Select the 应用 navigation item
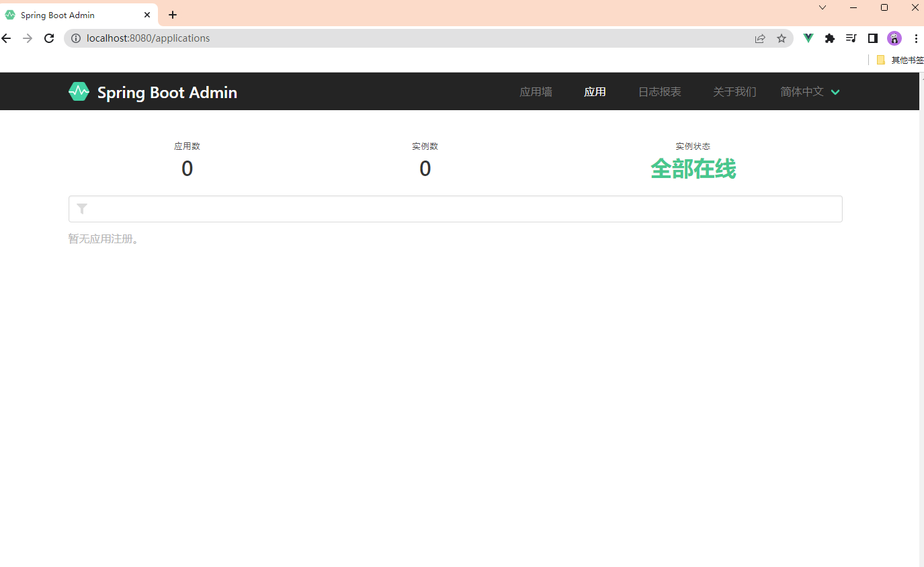 point(595,91)
